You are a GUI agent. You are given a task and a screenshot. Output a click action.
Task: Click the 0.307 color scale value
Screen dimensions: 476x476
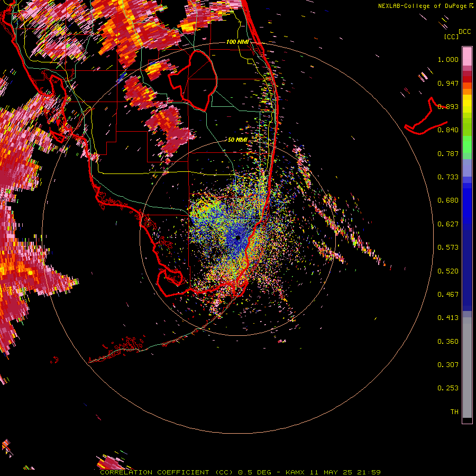coord(448,365)
